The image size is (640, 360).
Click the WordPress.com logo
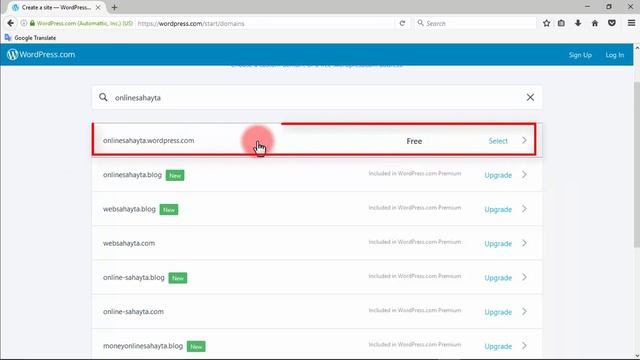click(41, 54)
